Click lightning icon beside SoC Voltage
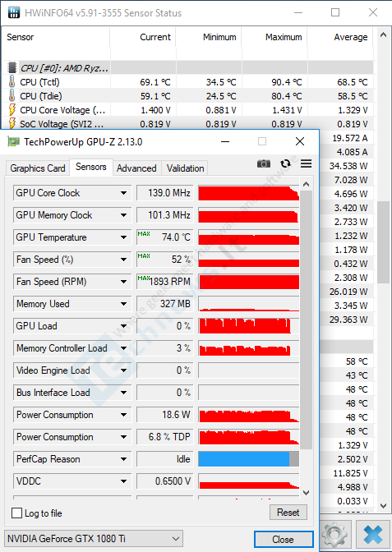This screenshot has width=392, height=552. click(12, 123)
